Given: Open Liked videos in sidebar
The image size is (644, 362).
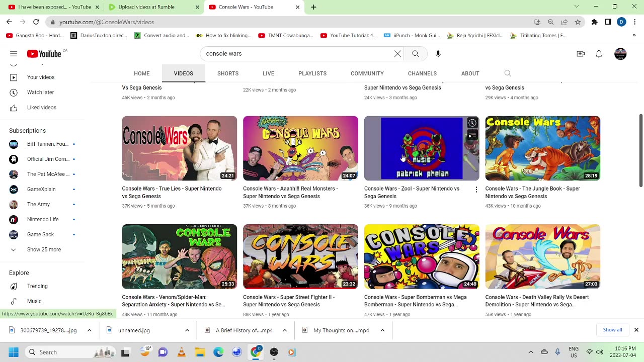Looking at the screenshot, I should point(42,108).
